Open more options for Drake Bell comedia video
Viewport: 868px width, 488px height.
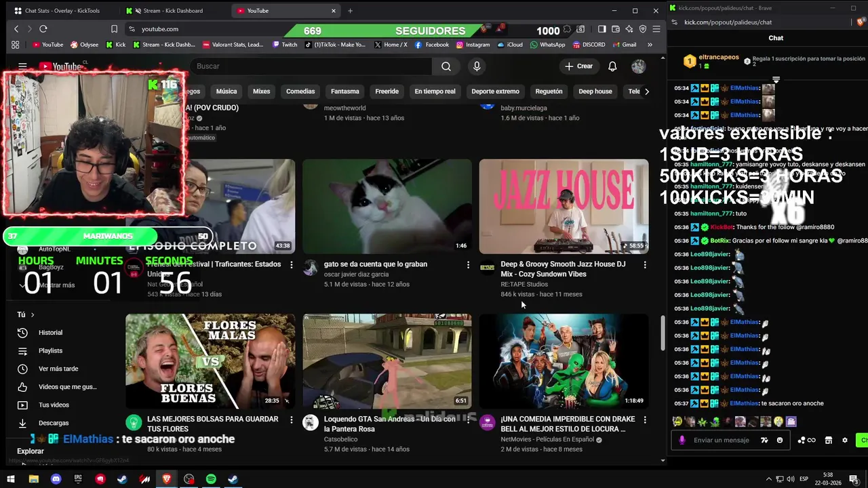645,420
